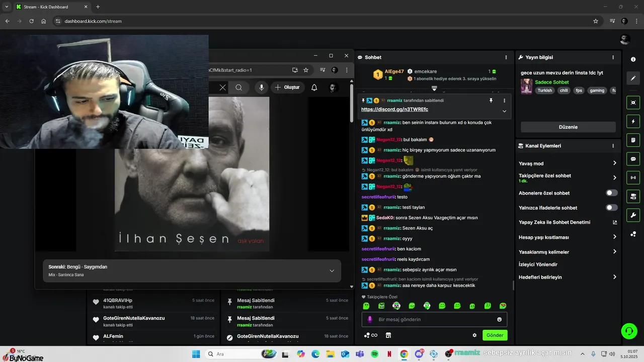Viewport: 644px width, 362px height.
Task: Toggle the chat bubble panel icon
Action: tap(633, 159)
